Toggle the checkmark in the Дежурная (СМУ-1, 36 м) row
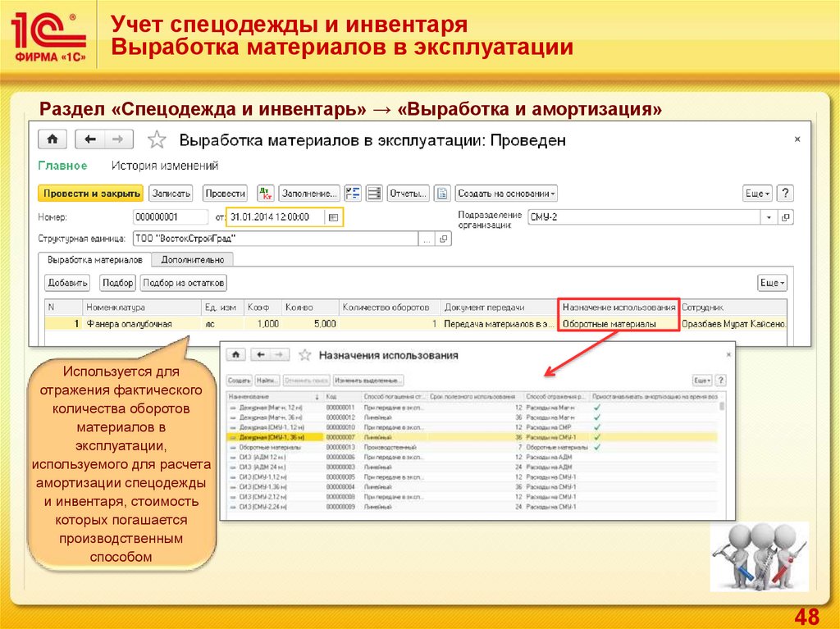 596,438
